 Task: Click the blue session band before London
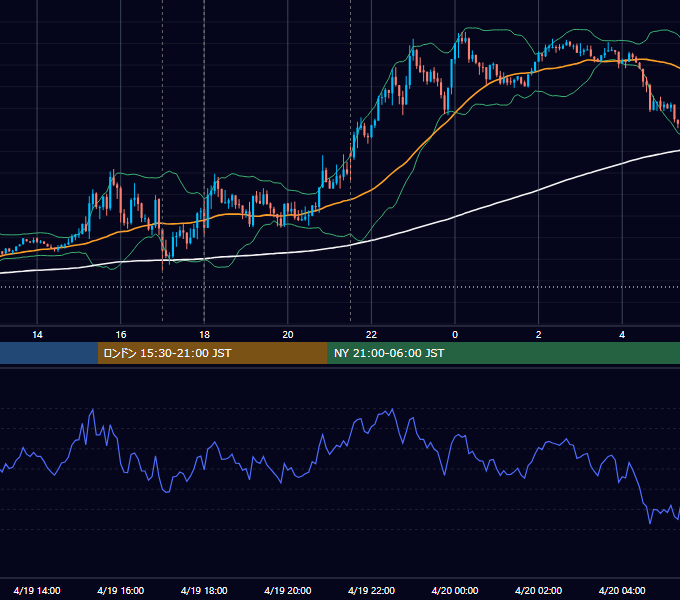pyautogui.click(x=49, y=353)
